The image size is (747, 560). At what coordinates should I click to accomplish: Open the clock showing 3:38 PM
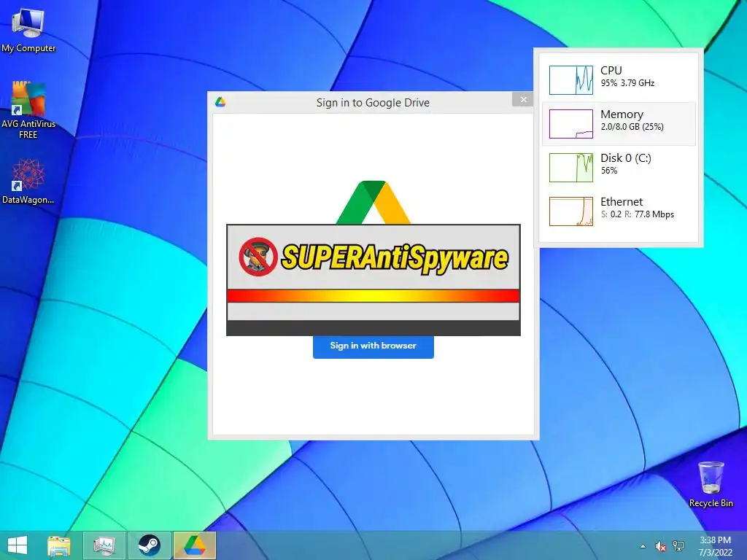[x=715, y=545]
